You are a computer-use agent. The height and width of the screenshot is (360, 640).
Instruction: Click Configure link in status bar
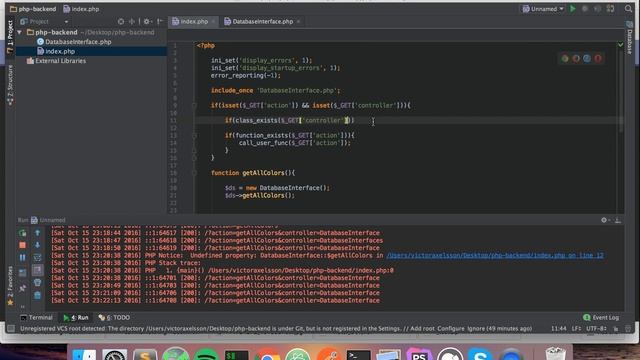tap(451, 329)
